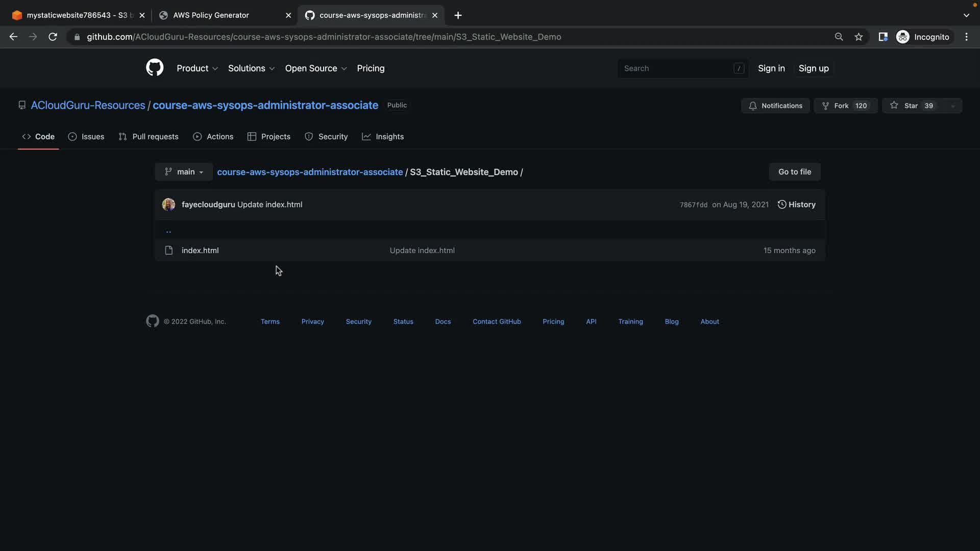Open the index.html file

click(x=200, y=251)
